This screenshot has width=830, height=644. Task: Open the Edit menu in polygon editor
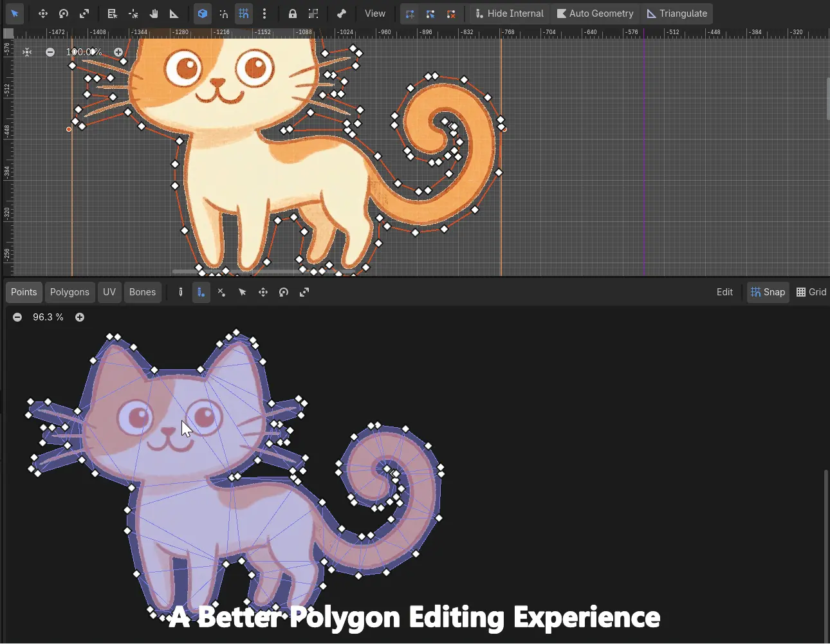point(724,292)
